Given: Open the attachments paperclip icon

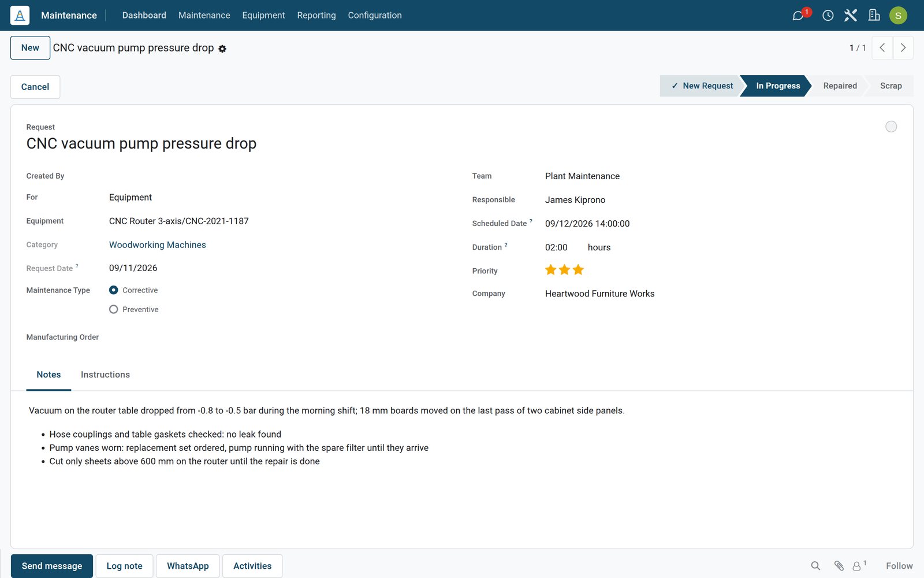Looking at the screenshot, I should [x=839, y=566].
